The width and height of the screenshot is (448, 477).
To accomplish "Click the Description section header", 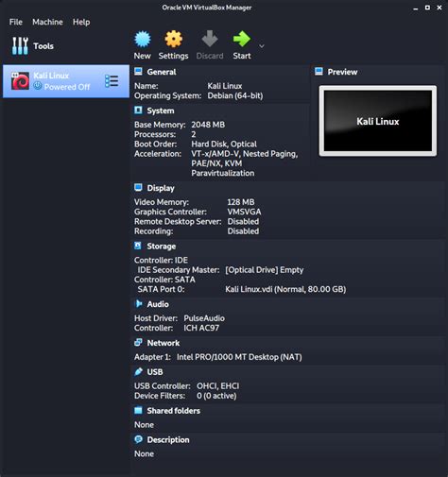I will tap(168, 440).
